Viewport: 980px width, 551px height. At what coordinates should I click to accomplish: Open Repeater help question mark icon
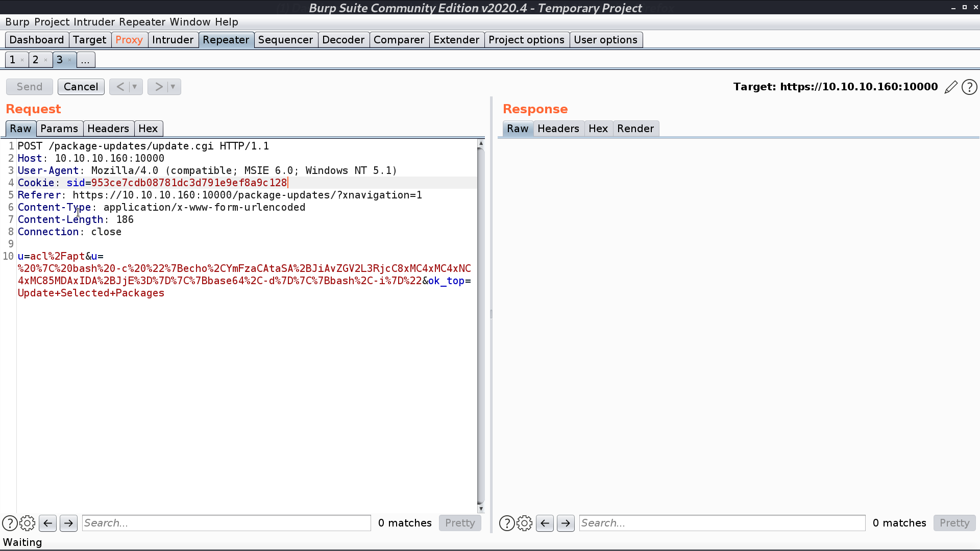pyautogui.click(x=969, y=87)
